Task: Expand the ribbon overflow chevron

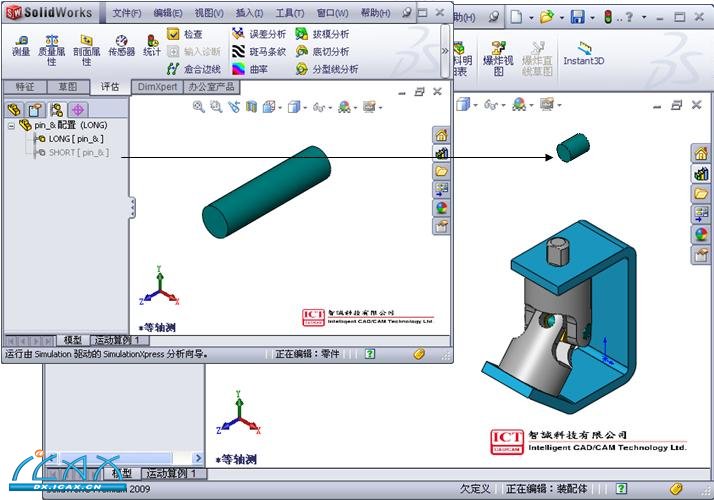Action: (445, 51)
